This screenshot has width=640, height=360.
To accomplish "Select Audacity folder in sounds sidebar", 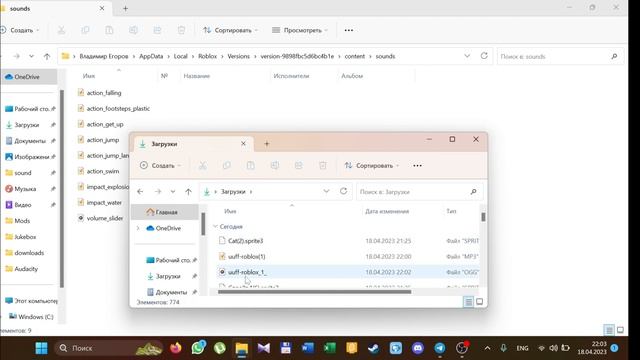I will coord(26,269).
